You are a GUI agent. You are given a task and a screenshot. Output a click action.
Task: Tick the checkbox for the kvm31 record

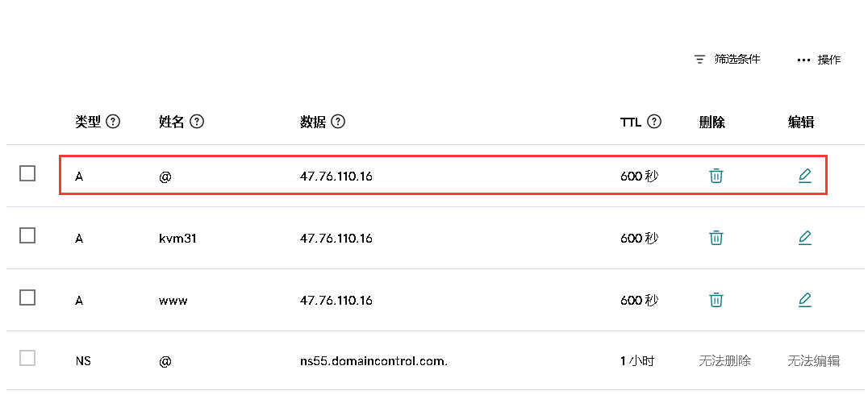point(27,235)
